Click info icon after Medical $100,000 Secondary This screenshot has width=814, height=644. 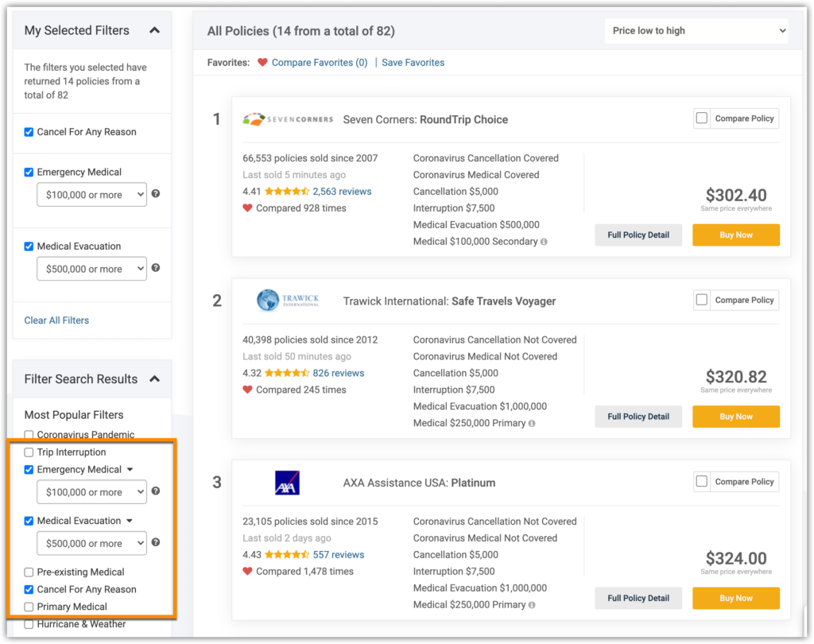point(544,242)
